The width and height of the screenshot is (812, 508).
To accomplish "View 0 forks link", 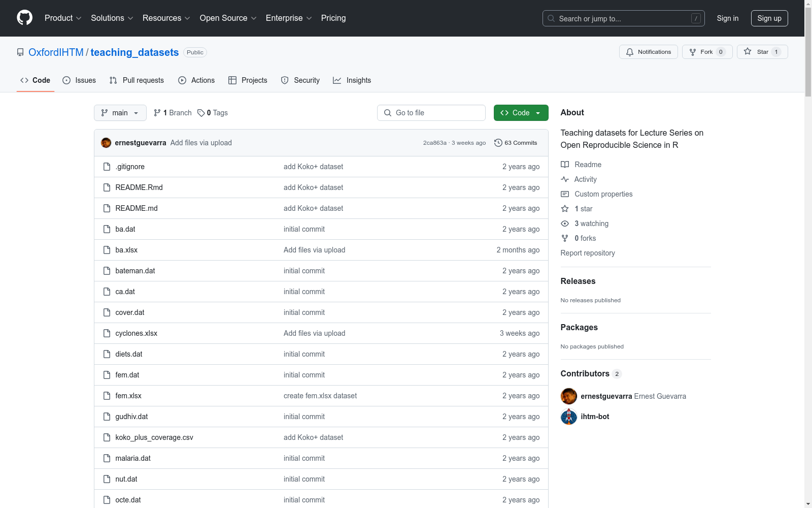I will [579, 238].
